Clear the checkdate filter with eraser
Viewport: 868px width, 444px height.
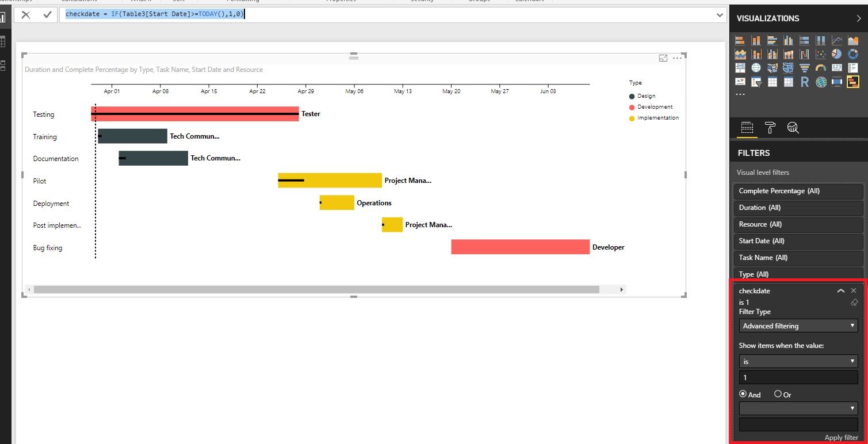click(854, 303)
